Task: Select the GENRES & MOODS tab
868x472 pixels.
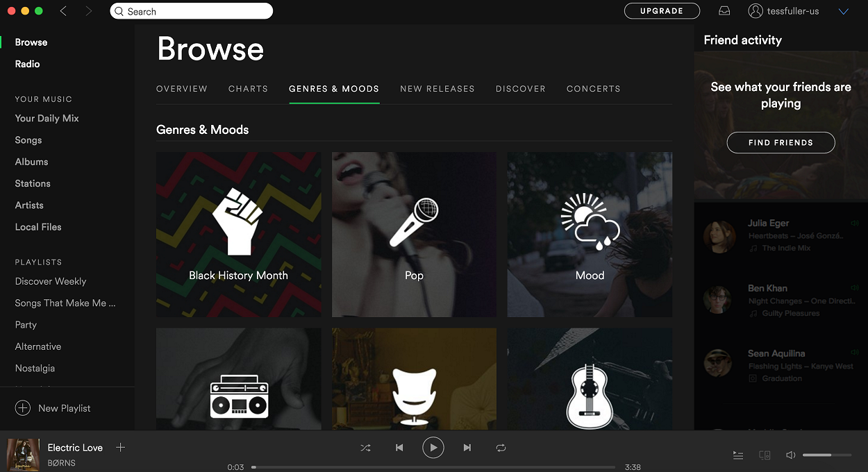Action: [334, 89]
